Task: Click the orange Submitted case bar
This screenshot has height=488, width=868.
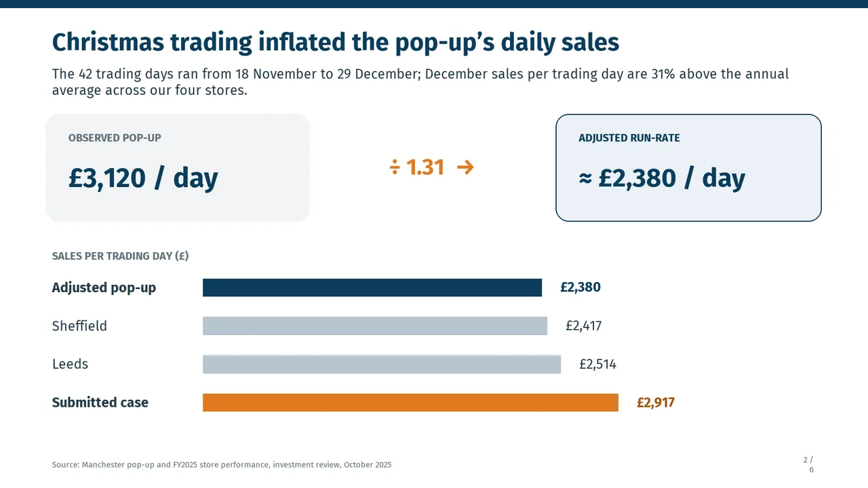Action: pos(410,403)
